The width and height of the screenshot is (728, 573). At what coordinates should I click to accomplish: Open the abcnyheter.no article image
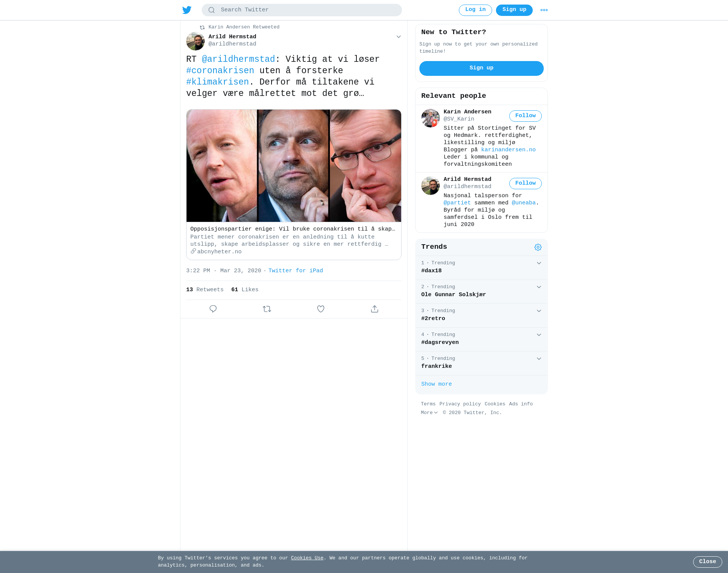click(294, 166)
